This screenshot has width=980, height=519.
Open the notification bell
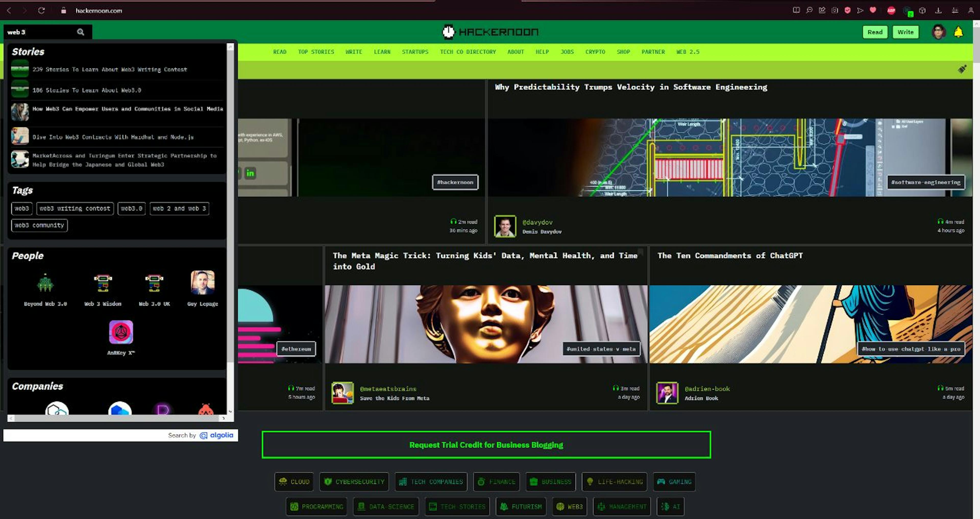click(x=958, y=32)
